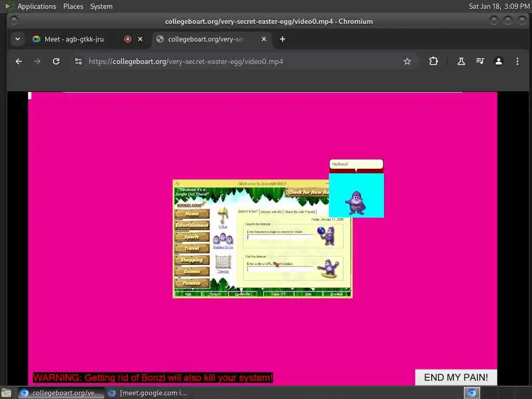Image resolution: width=532 pixels, height=399 pixels.
Task: Open Chromium three-dot menu
Action: click(517, 61)
